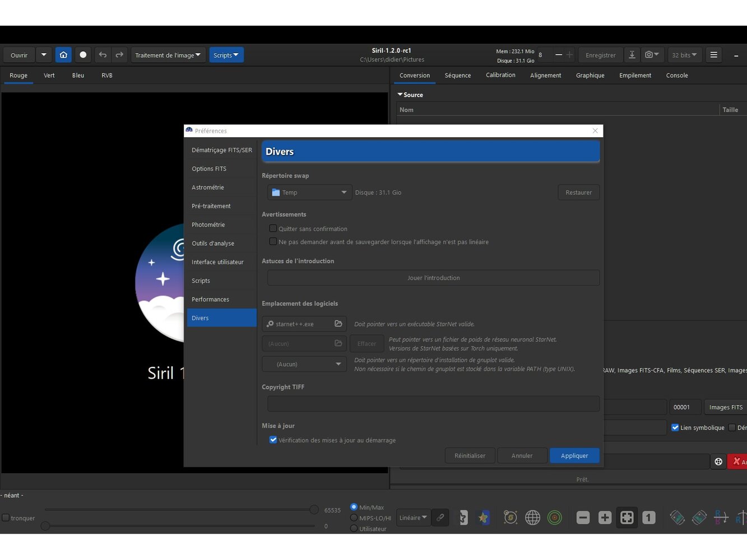Open the Linéaire display mode dropdown
This screenshot has height=560, width=747.
[x=413, y=517]
